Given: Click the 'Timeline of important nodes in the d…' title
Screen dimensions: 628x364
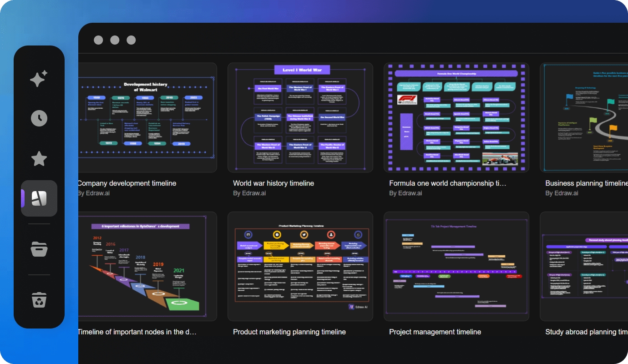Looking at the screenshot, I should point(137,332).
